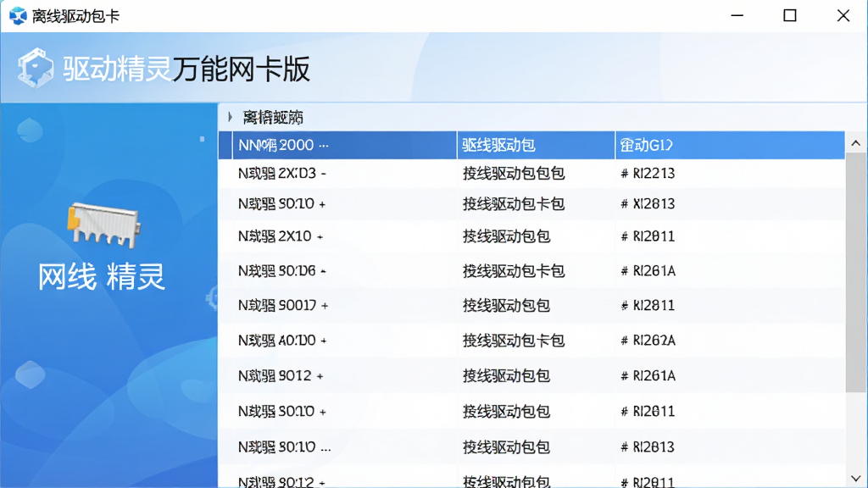This screenshot has width=868, height=488.
Task: Click '接线驱动包卡包' in the RI262A row
Action: (514, 340)
